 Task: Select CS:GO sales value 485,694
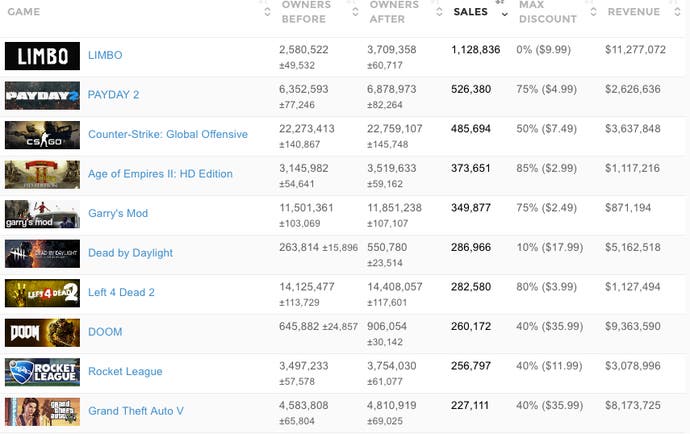(471, 129)
